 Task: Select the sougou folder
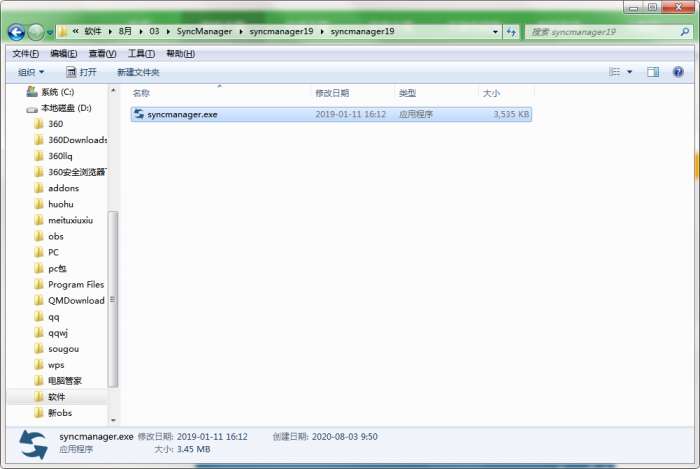[63, 349]
